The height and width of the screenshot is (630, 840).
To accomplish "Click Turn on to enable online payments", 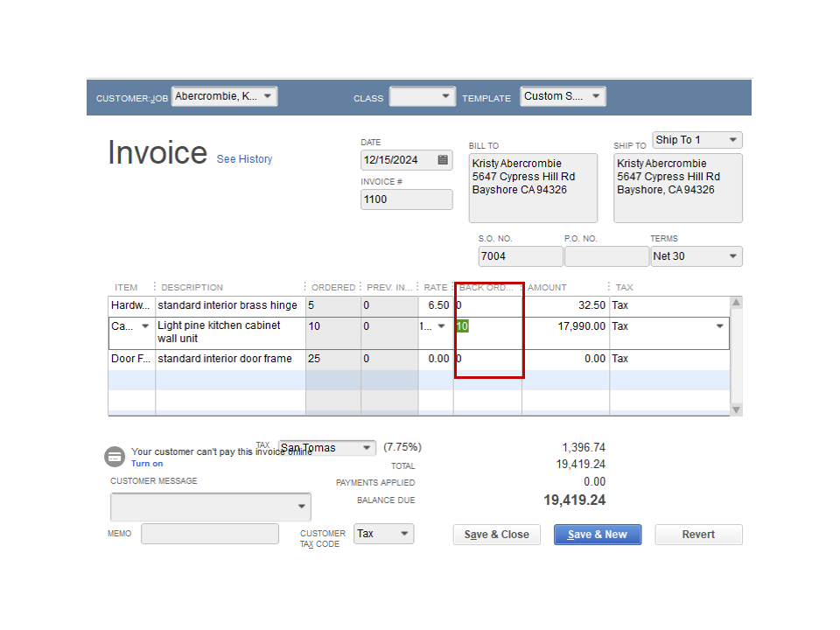I will click(x=146, y=463).
